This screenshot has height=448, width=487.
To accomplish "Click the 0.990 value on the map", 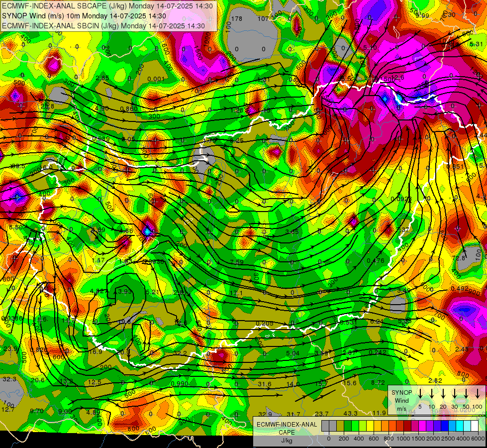I will (180, 384).
